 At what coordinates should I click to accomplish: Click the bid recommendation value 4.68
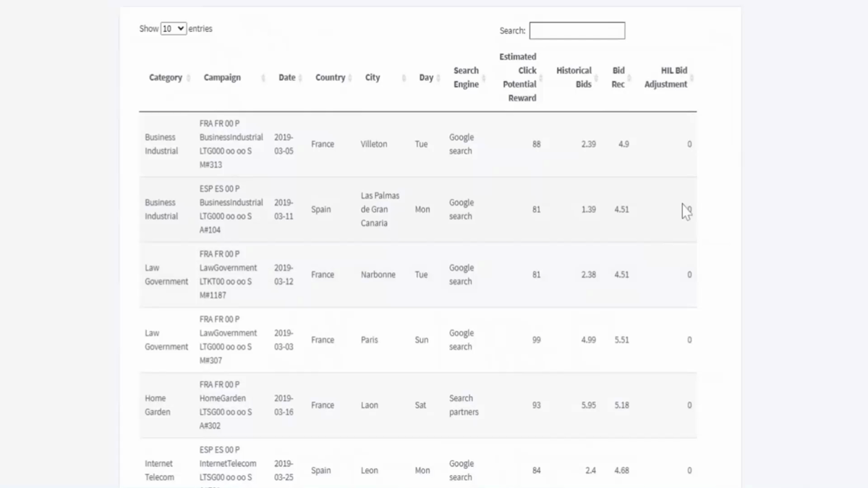click(x=621, y=471)
